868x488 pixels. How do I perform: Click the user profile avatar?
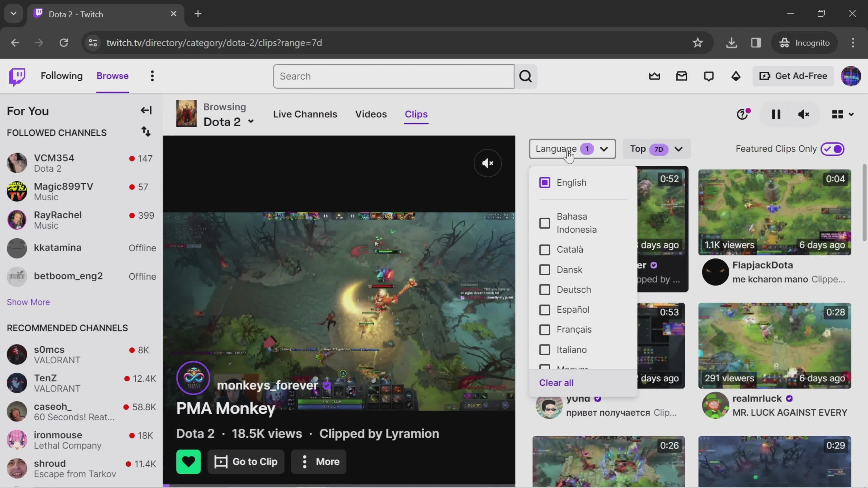pyautogui.click(x=851, y=76)
